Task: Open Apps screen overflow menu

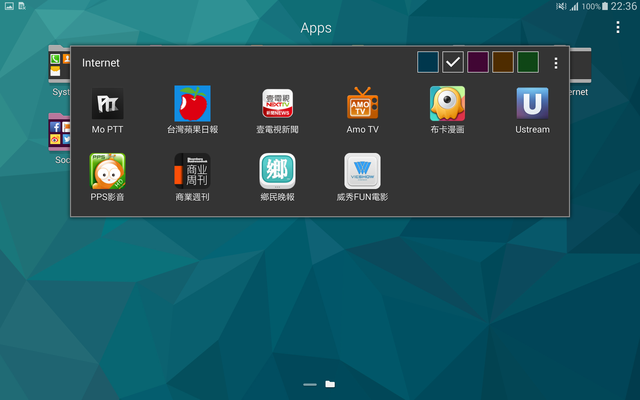Action: [618, 27]
